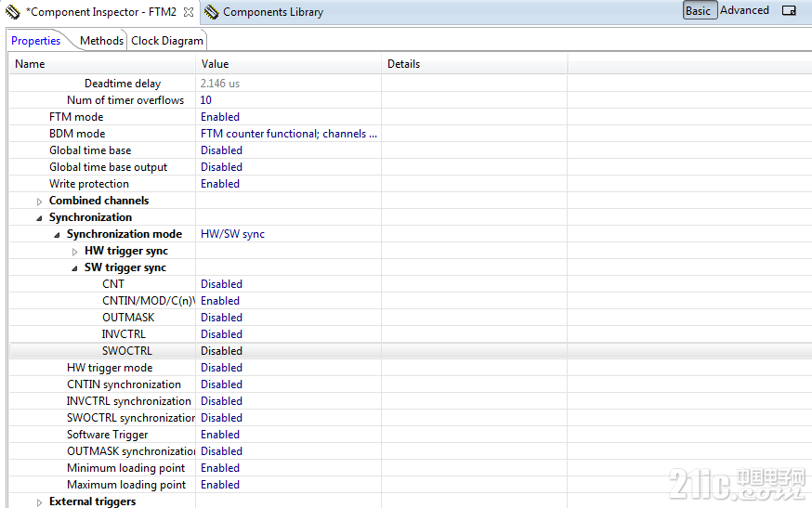812x508 pixels.
Task: Switch to Advanced view mode
Action: 744,10
